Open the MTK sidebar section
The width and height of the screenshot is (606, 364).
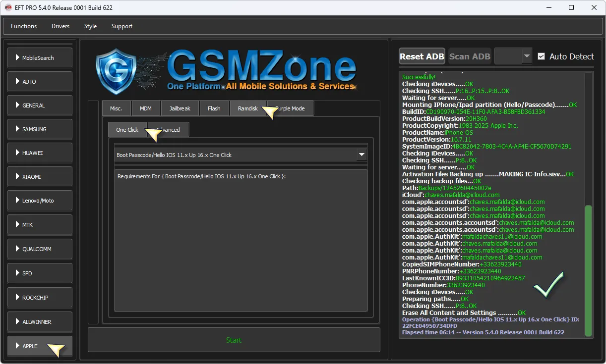[40, 225]
